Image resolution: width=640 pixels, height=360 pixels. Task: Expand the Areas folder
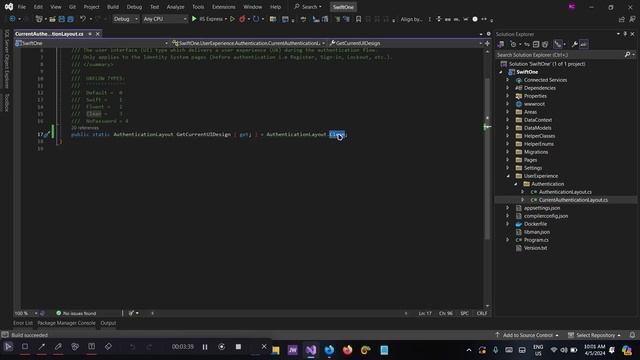[508, 112]
